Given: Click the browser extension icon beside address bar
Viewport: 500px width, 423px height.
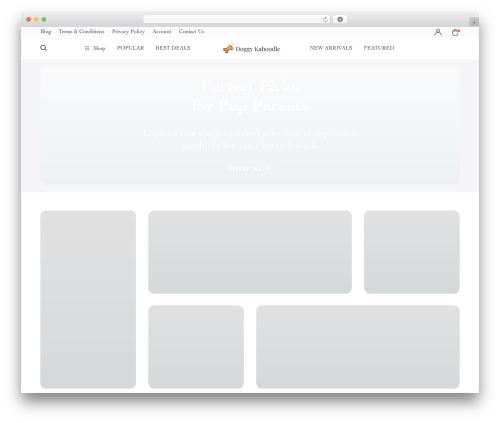Looking at the screenshot, I should [340, 20].
